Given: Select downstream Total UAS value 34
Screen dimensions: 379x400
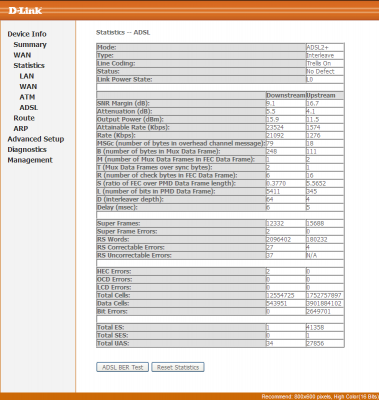Looking at the screenshot, I should [x=270, y=344].
